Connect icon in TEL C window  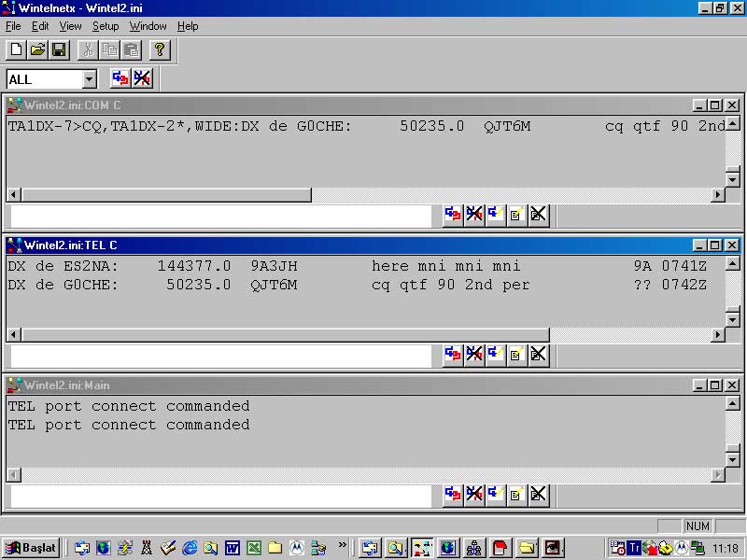(453, 356)
